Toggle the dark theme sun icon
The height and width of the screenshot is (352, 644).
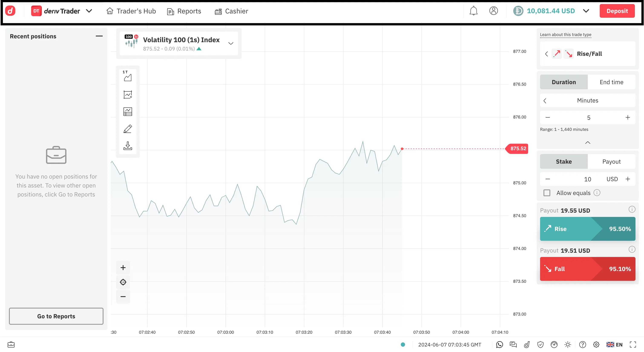(568, 345)
